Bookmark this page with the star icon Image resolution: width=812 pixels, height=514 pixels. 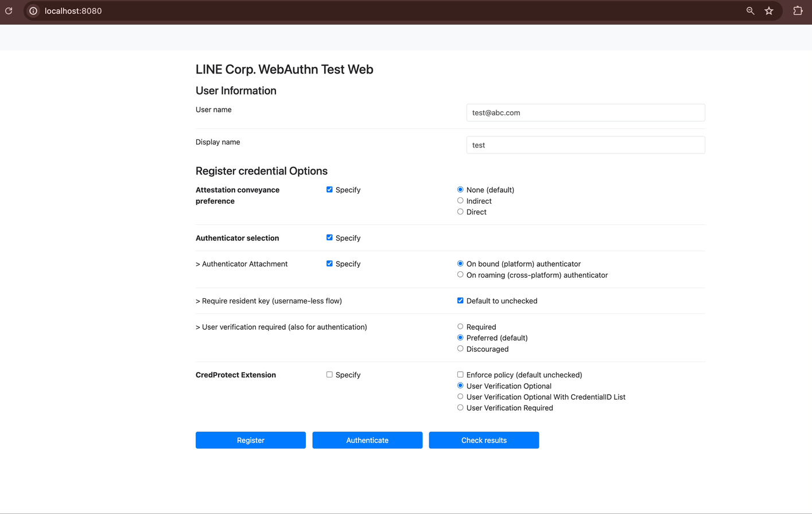[769, 11]
